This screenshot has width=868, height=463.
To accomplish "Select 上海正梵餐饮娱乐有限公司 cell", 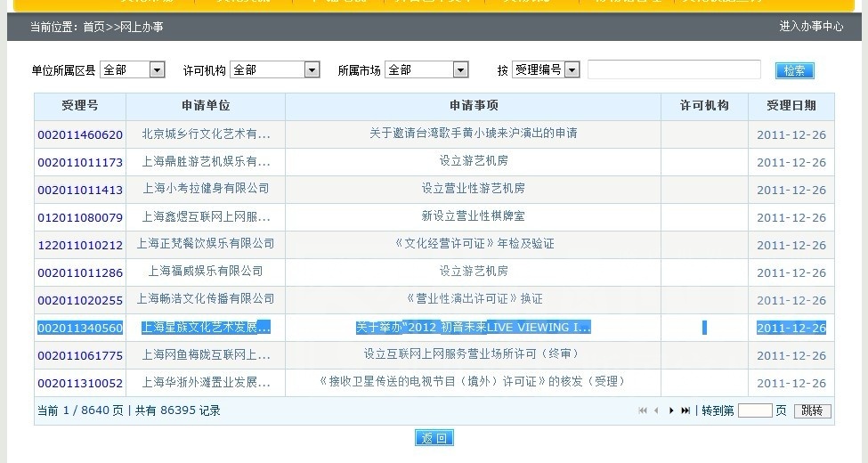I will click(x=206, y=244).
